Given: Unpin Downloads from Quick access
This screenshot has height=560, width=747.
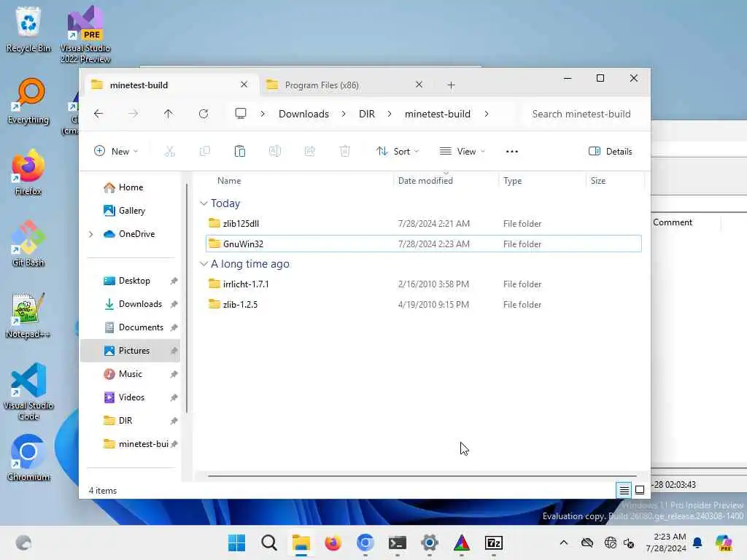Looking at the screenshot, I should pyautogui.click(x=174, y=304).
